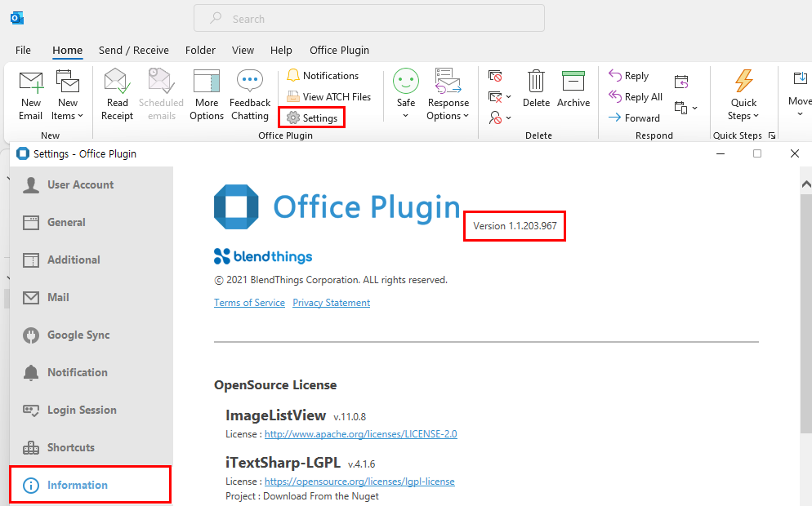Switch to the Folder tab
The width and height of the screenshot is (812, 506).
[200, 50]
